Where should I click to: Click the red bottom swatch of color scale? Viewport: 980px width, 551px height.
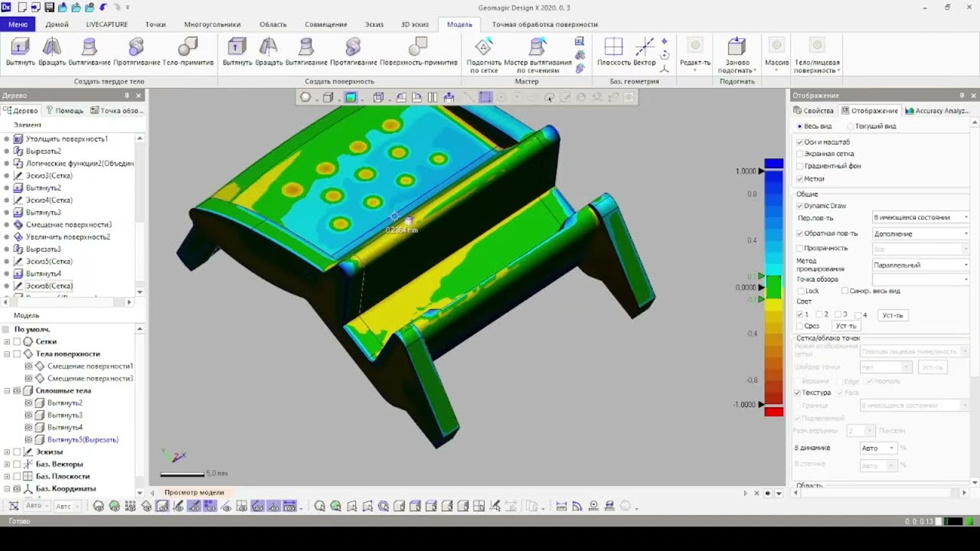click(773, 412)
